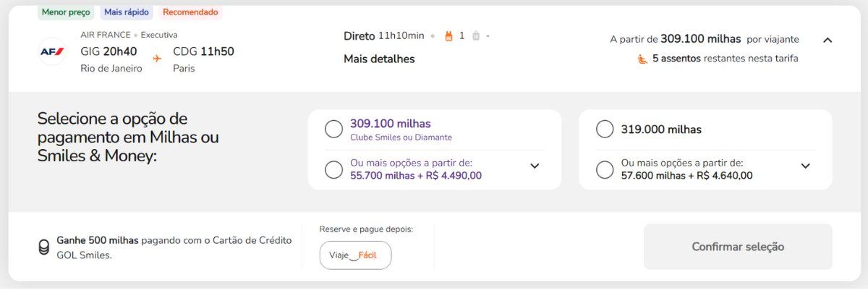Click the Menor preço tag
This screenshot has width=868, height=293.
(x=66, y=12)
